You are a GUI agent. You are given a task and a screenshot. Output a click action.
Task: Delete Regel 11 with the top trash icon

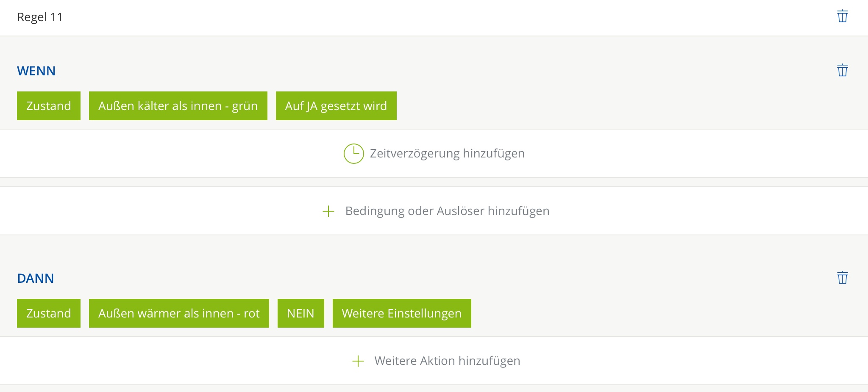point(842,16)
